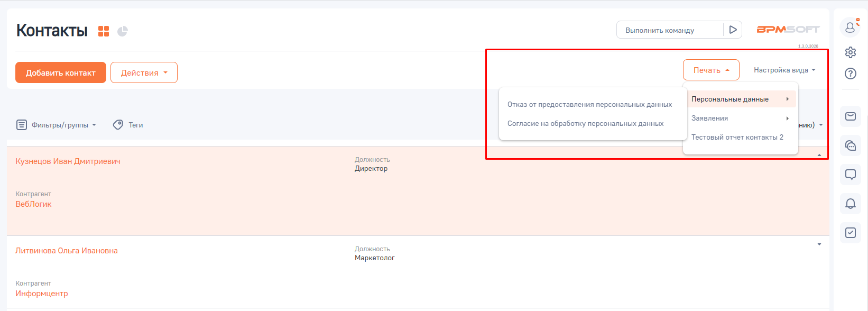Click Директор position value

click(371, 169)
